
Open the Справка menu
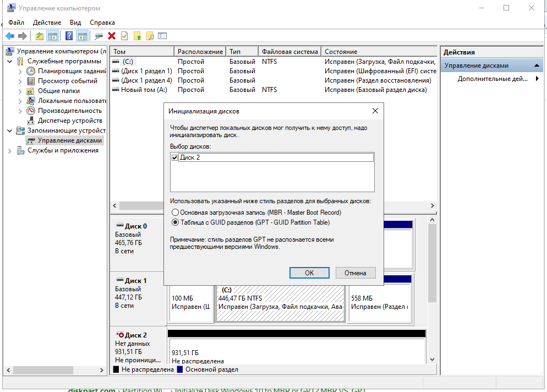[102, 23]
